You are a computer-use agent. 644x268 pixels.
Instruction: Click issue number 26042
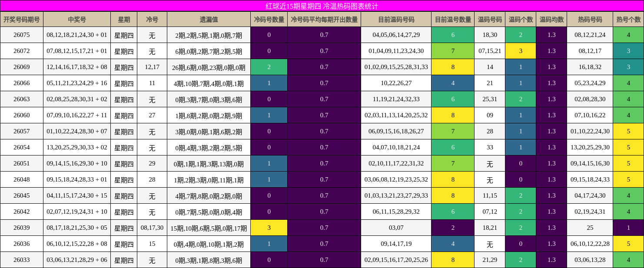click(x=22, y=212)
